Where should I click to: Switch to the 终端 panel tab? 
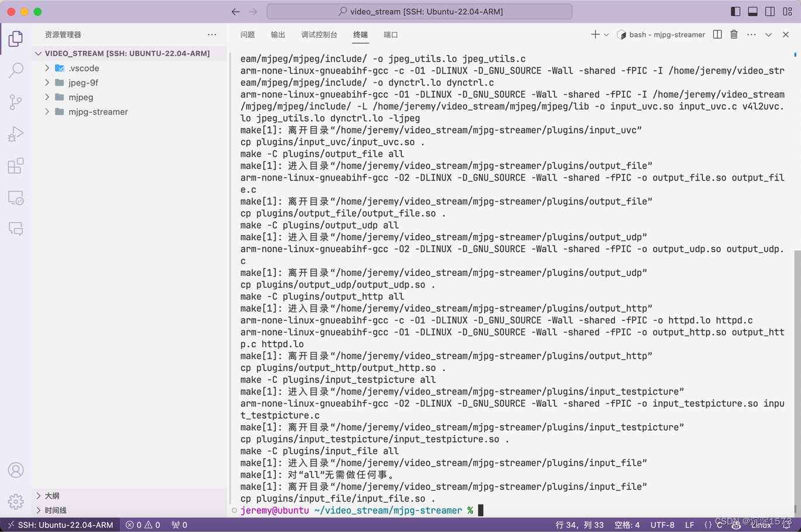click(361, 34)
